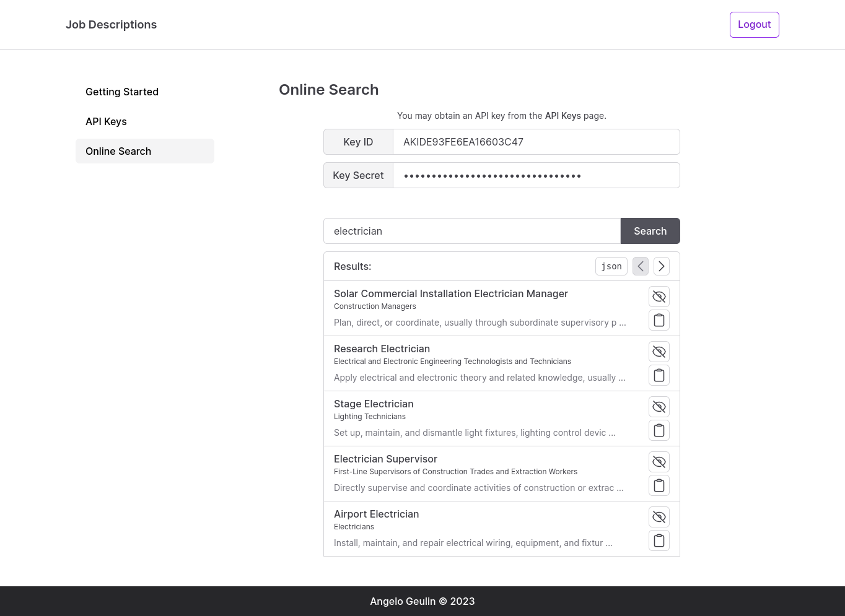This screenshot has height=616, width=845.
Task: Click the Electrical and Electronic Engineering Technologists category
Action: pos(452,362)
